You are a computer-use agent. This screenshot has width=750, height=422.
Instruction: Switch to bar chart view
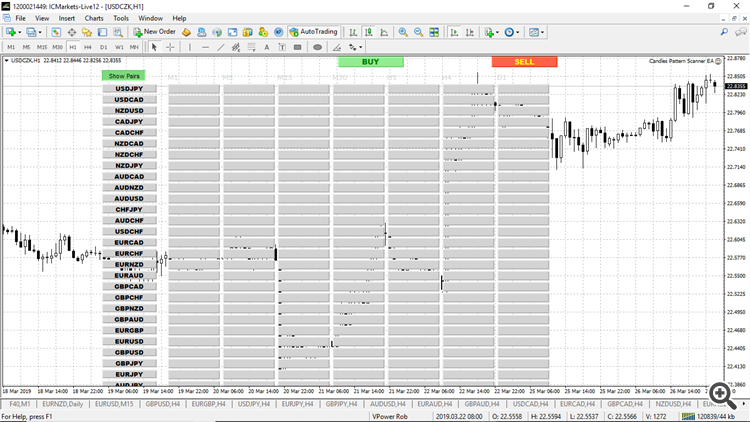[353, 32]
